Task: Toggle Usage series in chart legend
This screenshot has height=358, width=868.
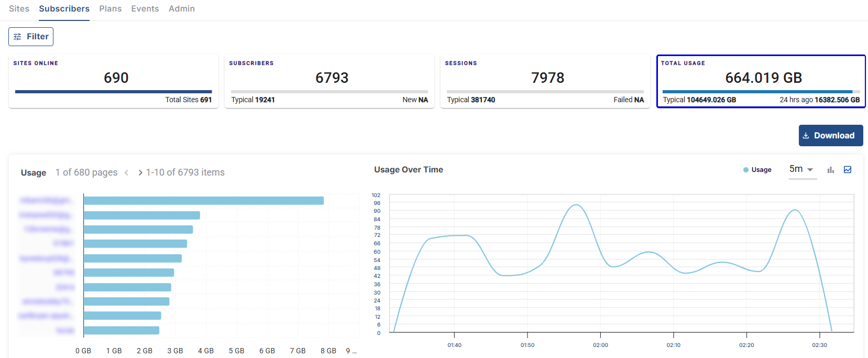Action: (x=757, y=170)
